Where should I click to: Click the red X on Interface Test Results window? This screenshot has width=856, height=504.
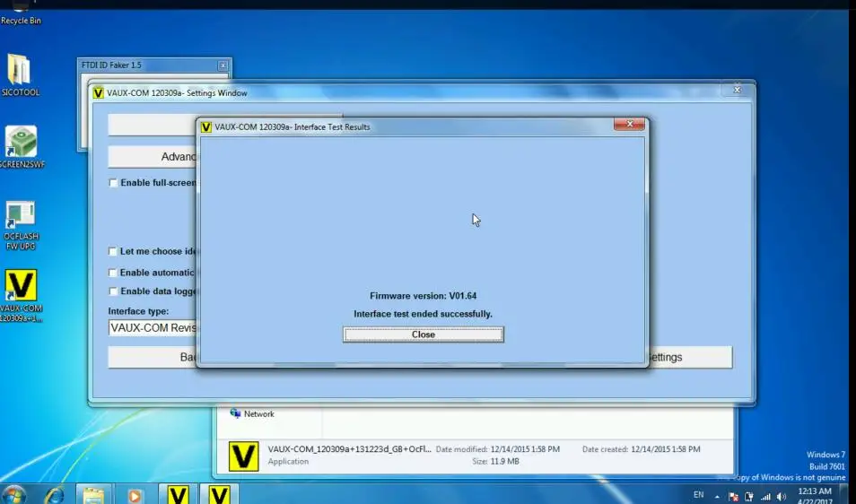pos(629,125)
